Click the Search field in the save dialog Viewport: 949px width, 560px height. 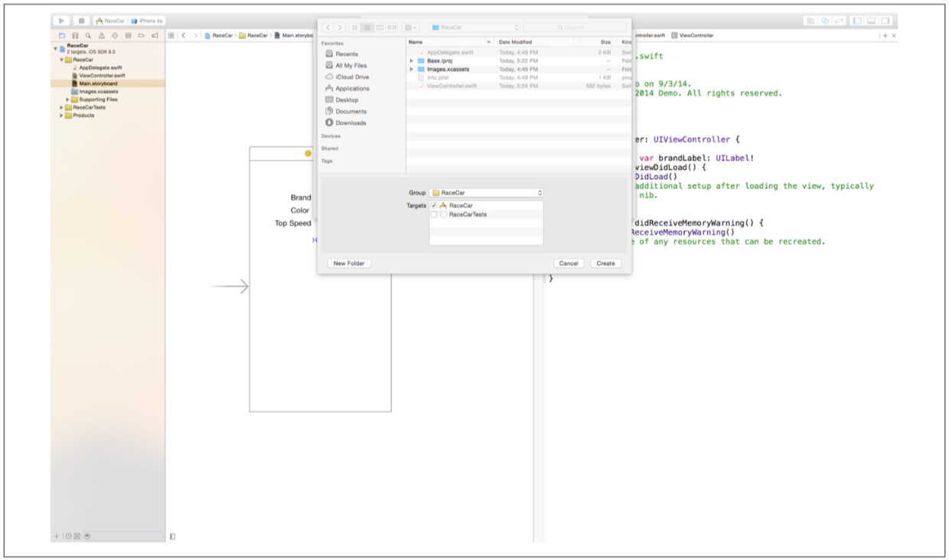pyautogui.click(x=574, y=28)
